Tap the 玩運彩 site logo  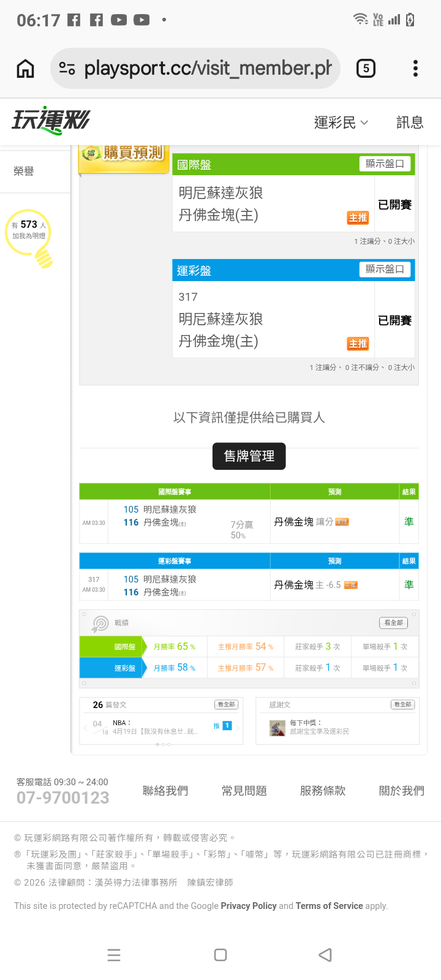(x=51, y=120)
